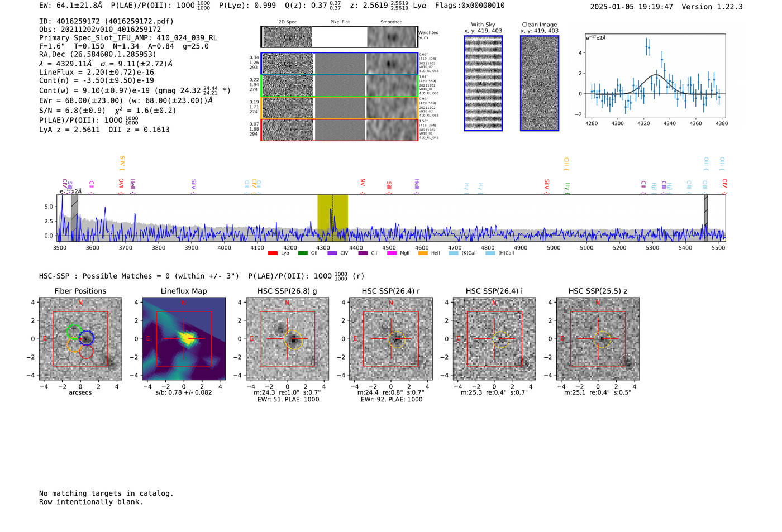Click the 'EW: 64.1±21.8Å' header value
The height and width of the screenshot is (532, 782).
tap(71, 6)
